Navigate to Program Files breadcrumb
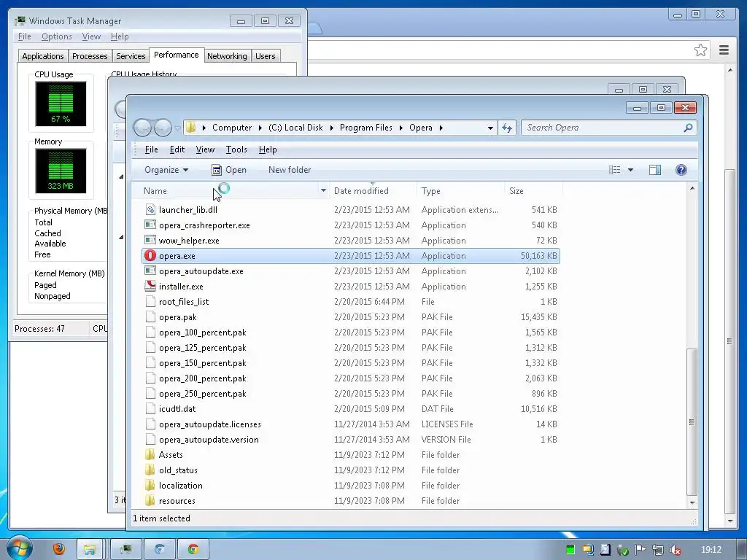Viewport: 747px width, 560px height. click(x=366, y=128)
